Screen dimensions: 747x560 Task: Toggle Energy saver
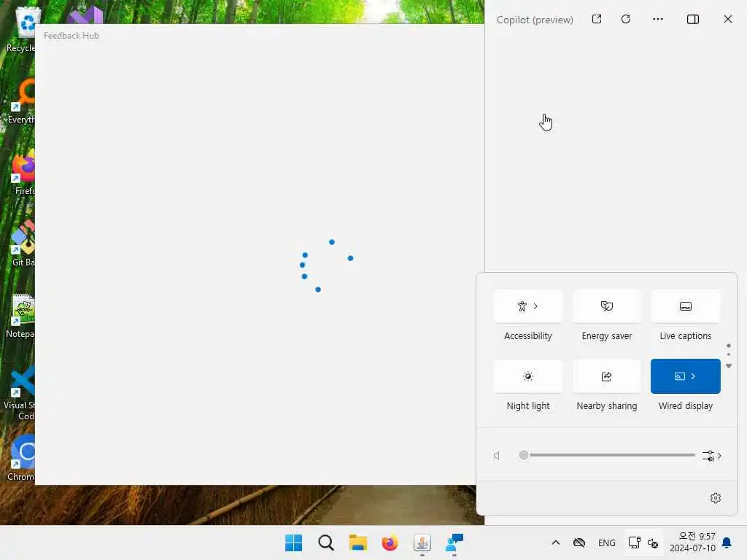point(606,306)
